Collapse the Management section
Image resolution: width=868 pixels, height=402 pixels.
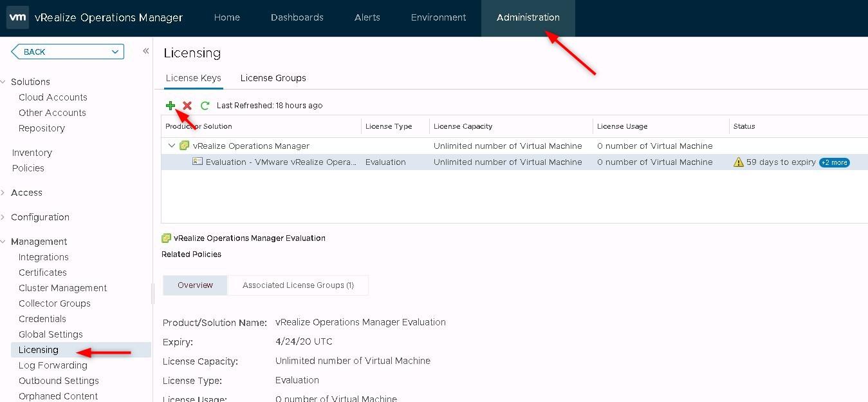(x=3, y=242)
